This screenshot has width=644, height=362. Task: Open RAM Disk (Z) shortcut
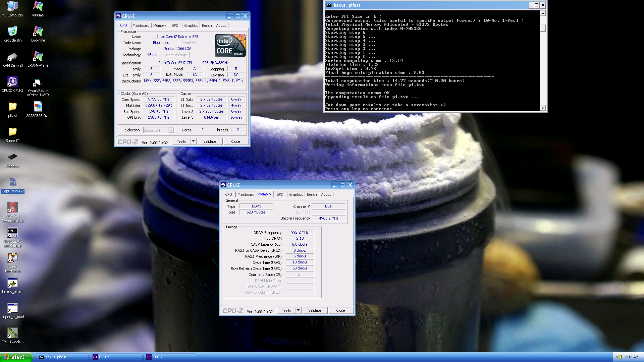point(12,59)
